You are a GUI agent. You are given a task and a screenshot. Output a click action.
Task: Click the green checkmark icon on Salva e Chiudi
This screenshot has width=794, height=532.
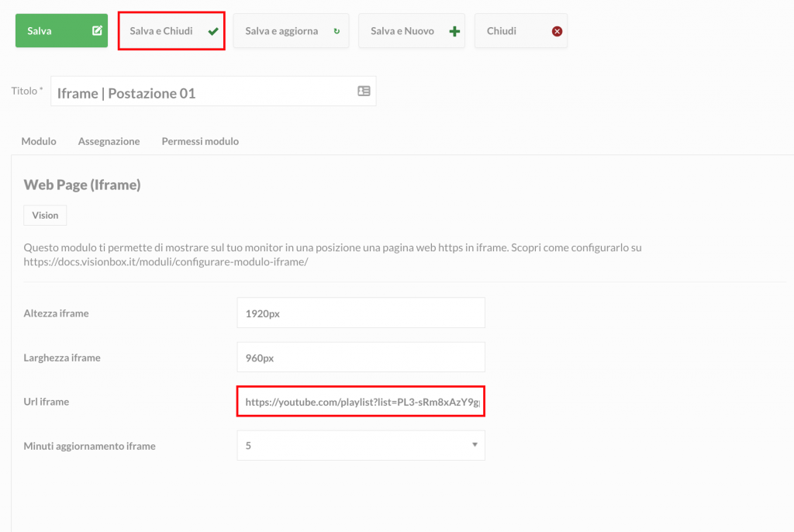tap(213, 32)
